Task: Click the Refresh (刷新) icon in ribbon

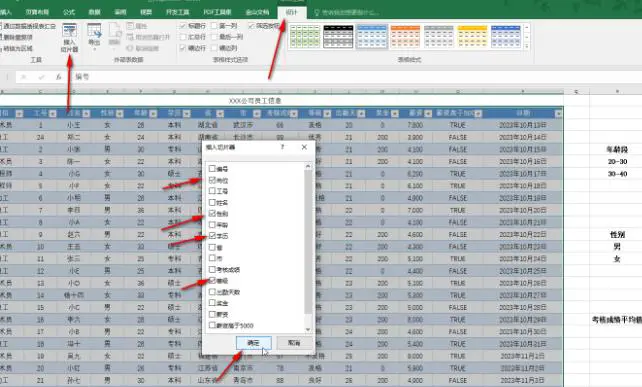Action: (115, 35)
